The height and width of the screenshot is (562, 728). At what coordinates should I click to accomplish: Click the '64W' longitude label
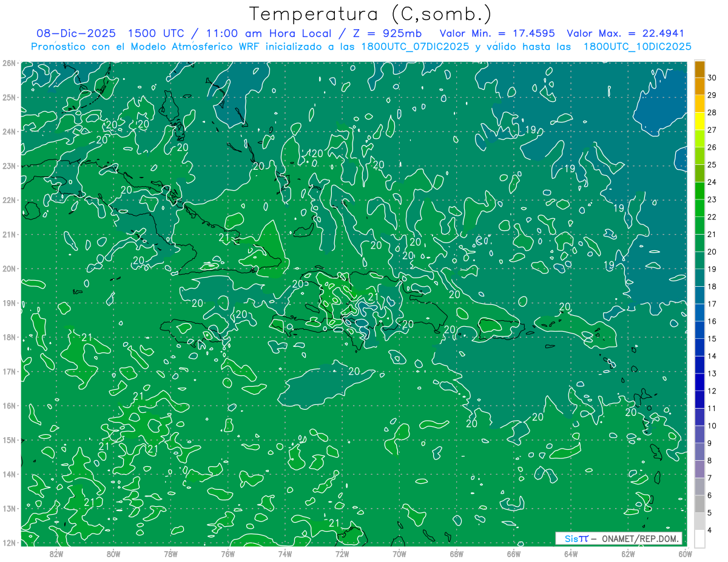pos(571,553)
